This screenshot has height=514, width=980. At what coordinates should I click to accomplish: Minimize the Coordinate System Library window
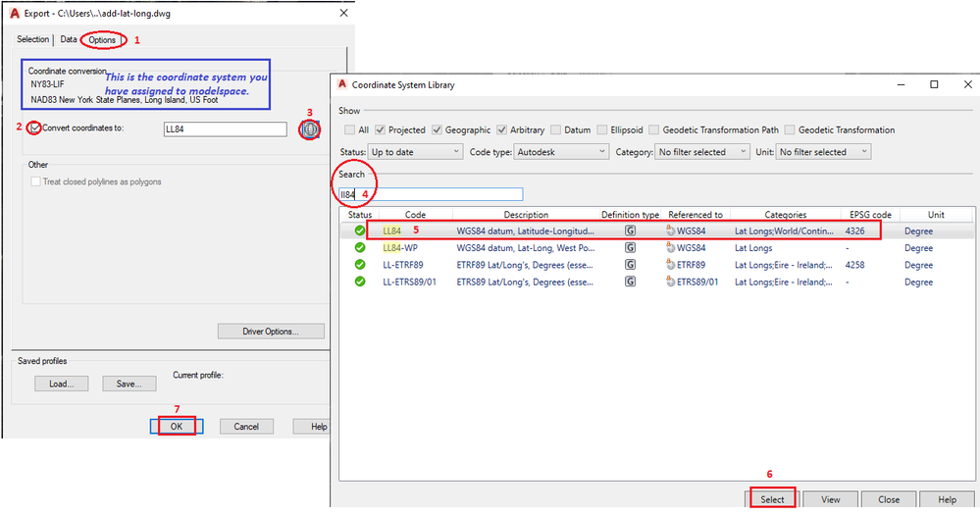point(902,84)
